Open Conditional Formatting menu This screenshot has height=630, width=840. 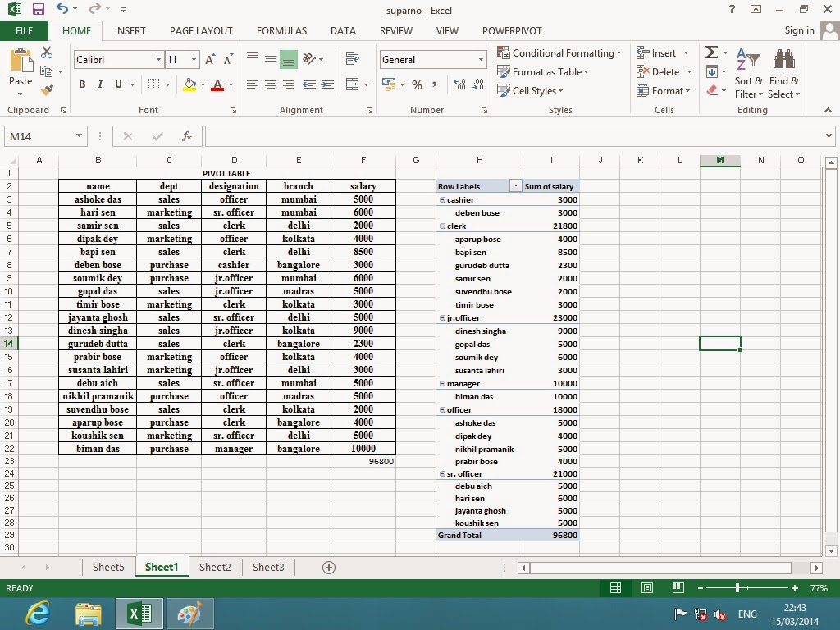[559, 53]
